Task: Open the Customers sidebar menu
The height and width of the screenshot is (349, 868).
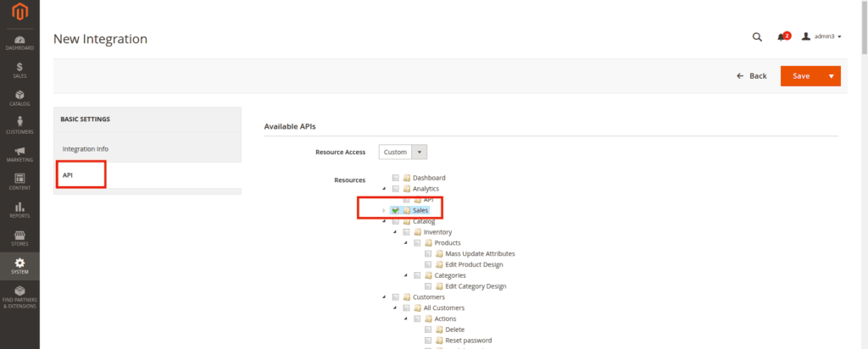Action: point(19,126)
